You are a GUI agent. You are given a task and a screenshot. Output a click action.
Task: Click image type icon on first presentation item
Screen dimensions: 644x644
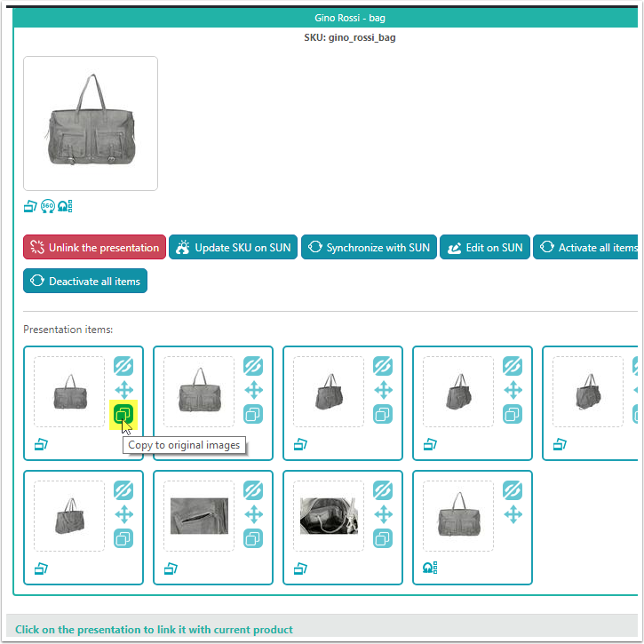point(41,444)
